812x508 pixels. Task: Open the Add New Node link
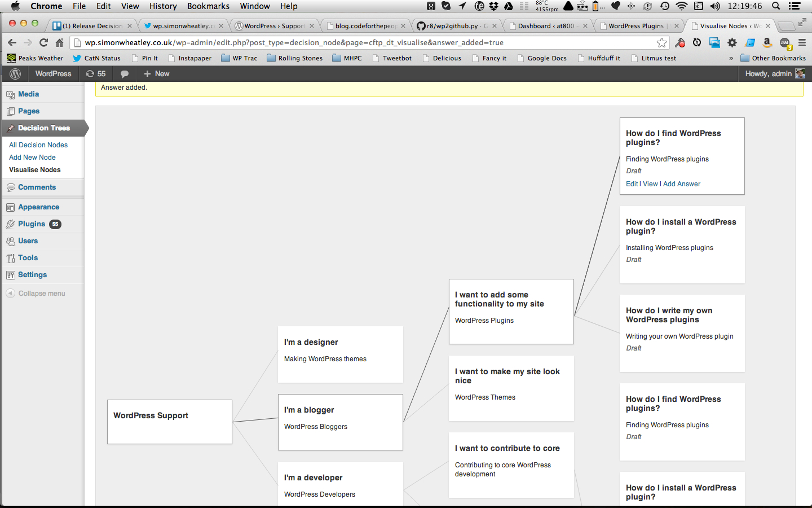[x=32, y=157]
